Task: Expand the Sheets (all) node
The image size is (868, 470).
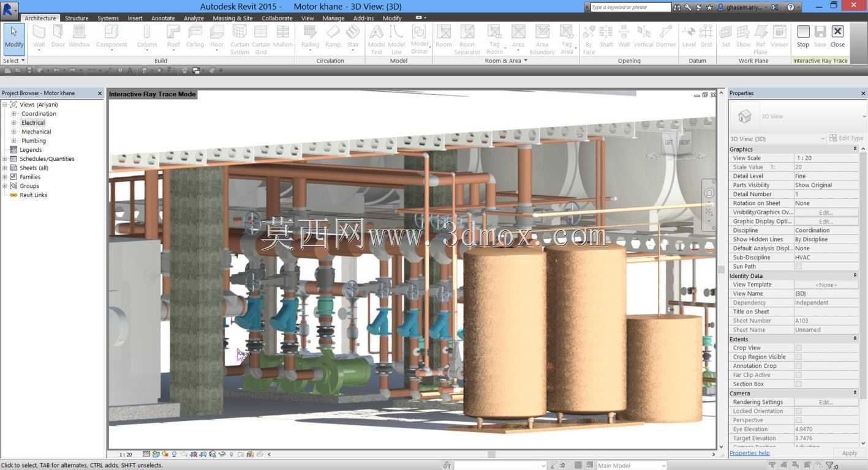Action: point(5,168)
